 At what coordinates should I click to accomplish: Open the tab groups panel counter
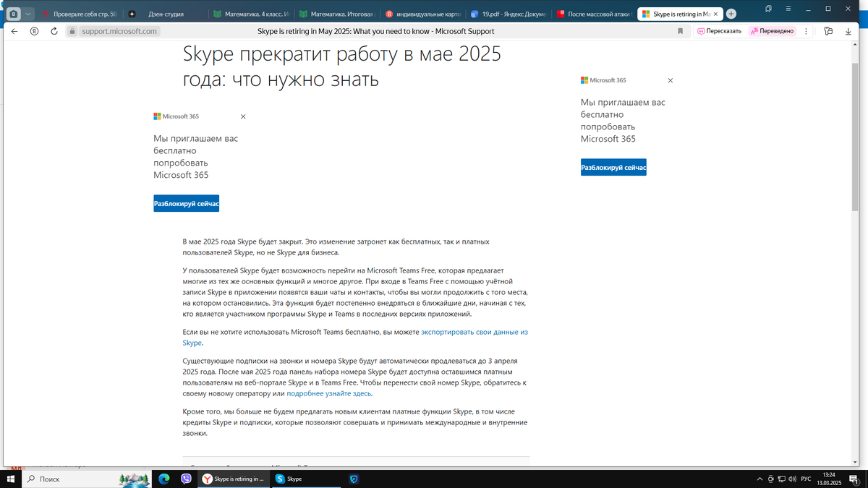point(14,14)
